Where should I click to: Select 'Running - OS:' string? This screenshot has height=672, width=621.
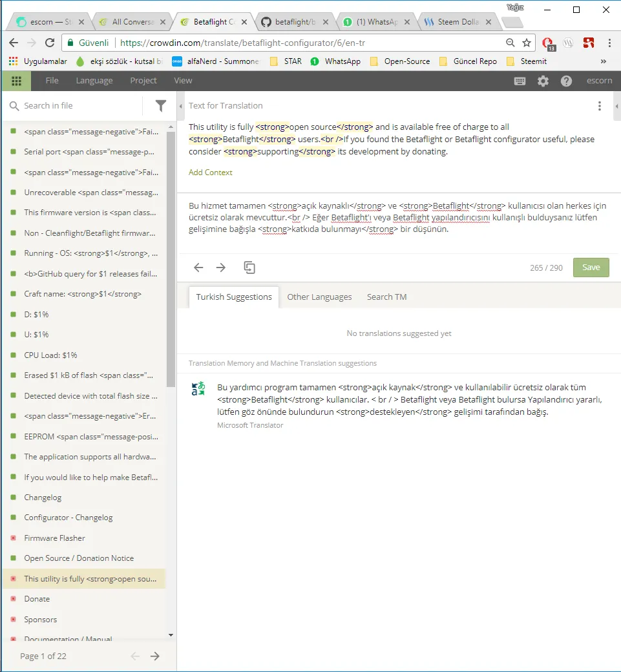[85, 253]
